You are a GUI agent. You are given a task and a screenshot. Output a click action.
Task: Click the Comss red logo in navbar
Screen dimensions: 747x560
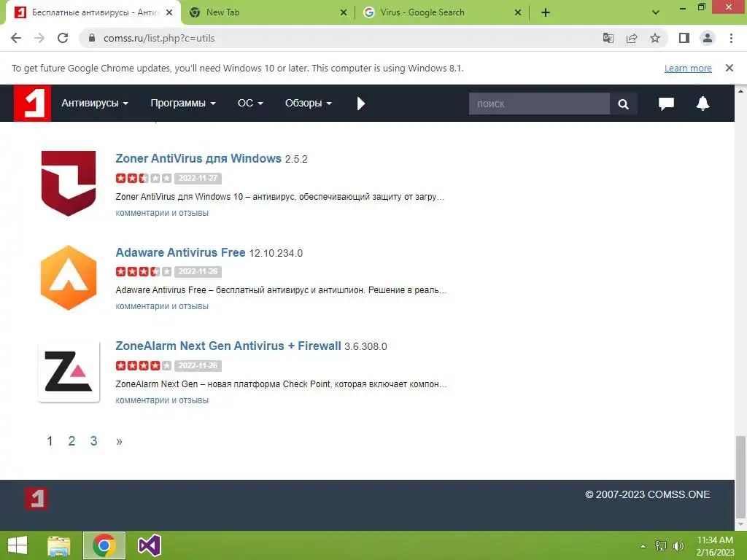coord(32,103)
